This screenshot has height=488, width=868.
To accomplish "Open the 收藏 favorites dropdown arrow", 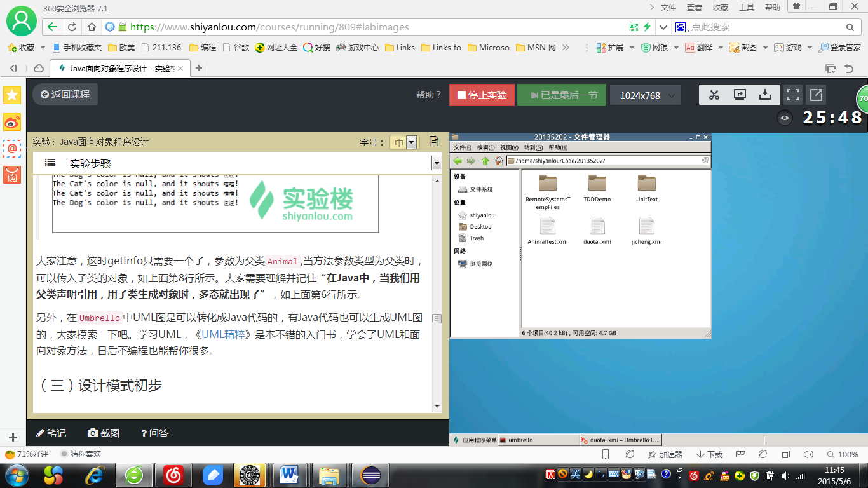I will pos(43,48).
